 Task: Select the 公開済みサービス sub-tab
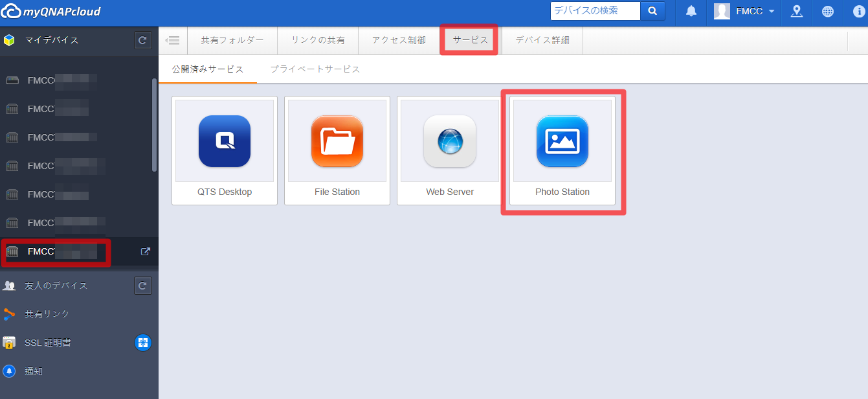coord(208,69)
